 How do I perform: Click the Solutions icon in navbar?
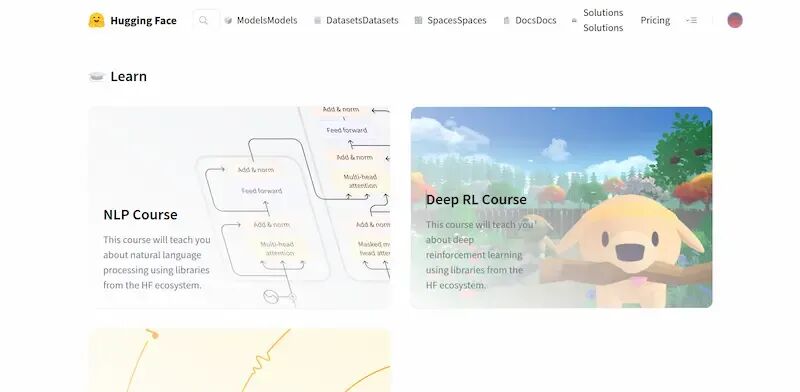click(574, 20)
